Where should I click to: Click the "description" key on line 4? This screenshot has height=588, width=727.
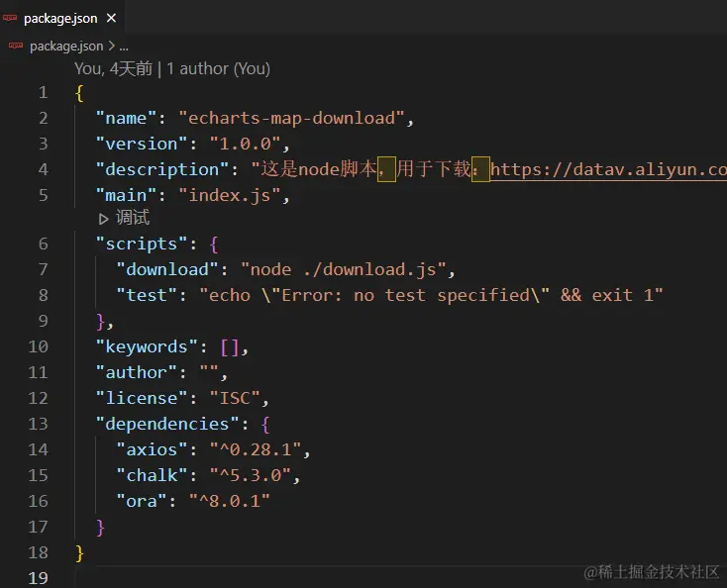click(x=162, y=169)
